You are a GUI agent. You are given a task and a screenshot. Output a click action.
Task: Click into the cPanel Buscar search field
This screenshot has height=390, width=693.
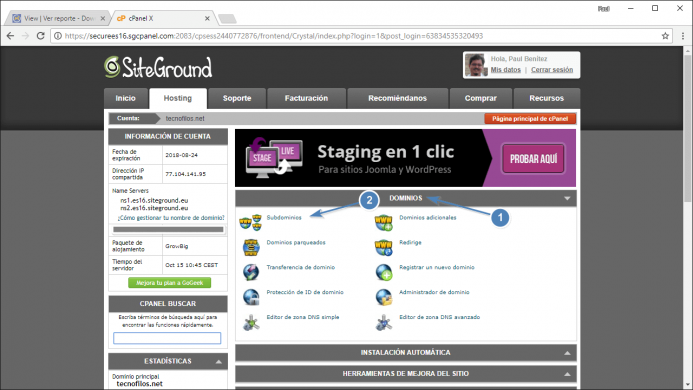pyautogui.click(x=167, y=338)
